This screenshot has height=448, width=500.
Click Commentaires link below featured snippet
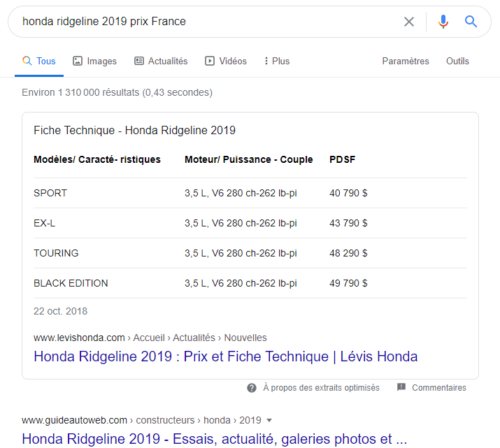tap(438, 387)
